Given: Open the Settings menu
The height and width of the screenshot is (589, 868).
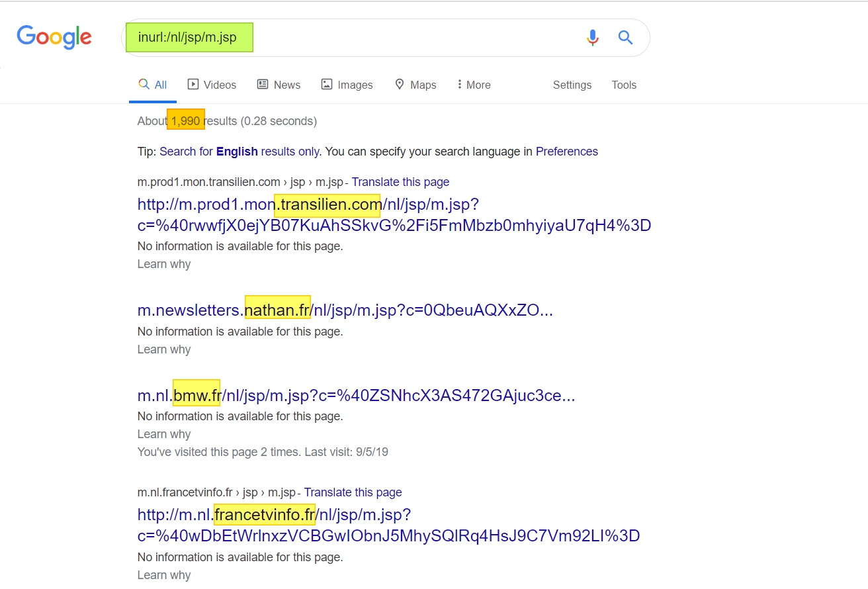Looking at the screenshot, I should (572, 85).
